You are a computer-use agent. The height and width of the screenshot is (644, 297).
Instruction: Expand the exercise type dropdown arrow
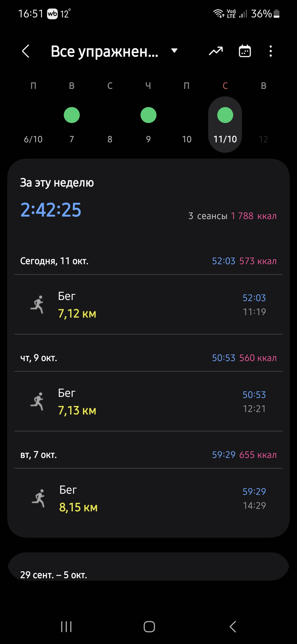point(174,51)
